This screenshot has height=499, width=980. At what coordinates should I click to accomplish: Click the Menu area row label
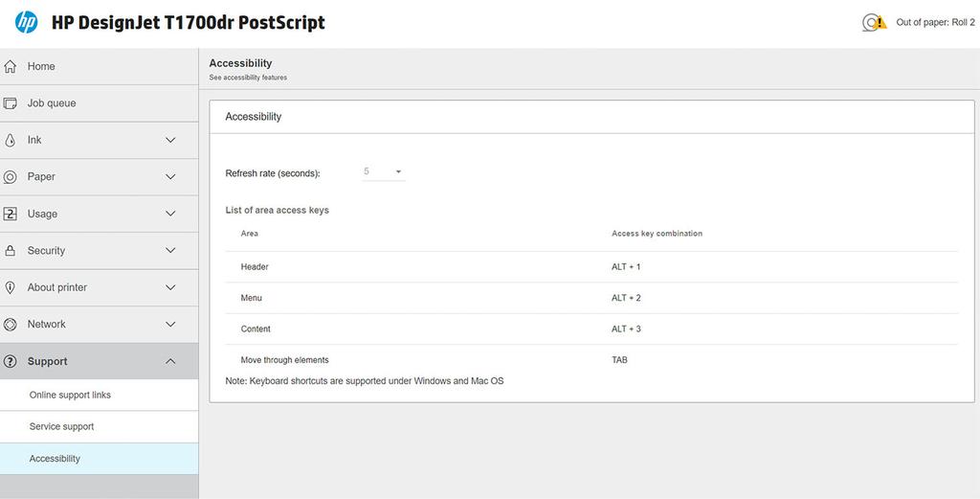point(252,298)
